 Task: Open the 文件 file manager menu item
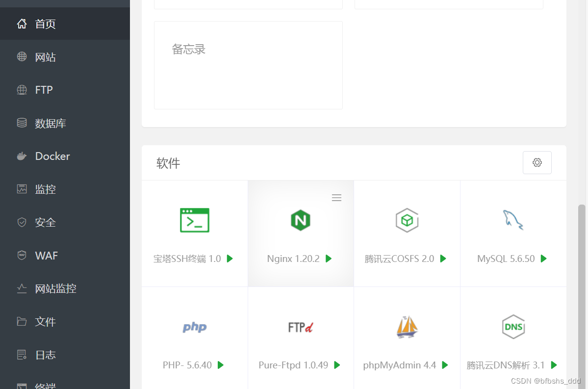tap(45, 322)
